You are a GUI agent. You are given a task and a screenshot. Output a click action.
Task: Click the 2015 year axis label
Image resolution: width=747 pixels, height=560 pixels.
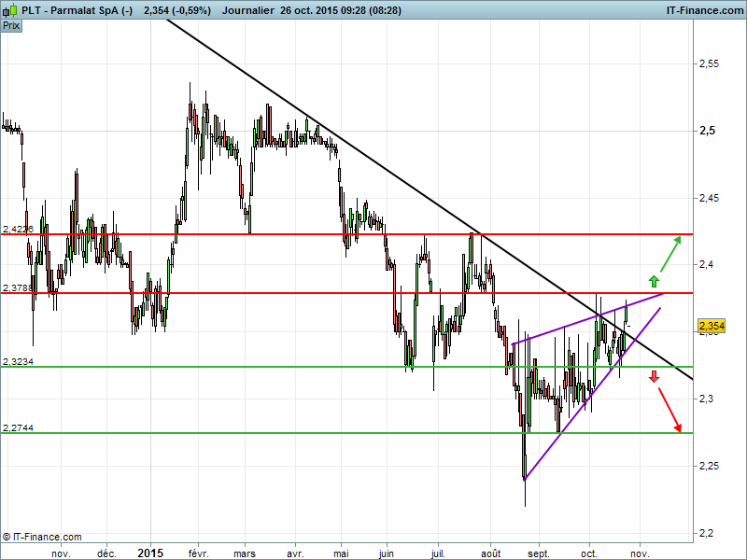point(150,553)
